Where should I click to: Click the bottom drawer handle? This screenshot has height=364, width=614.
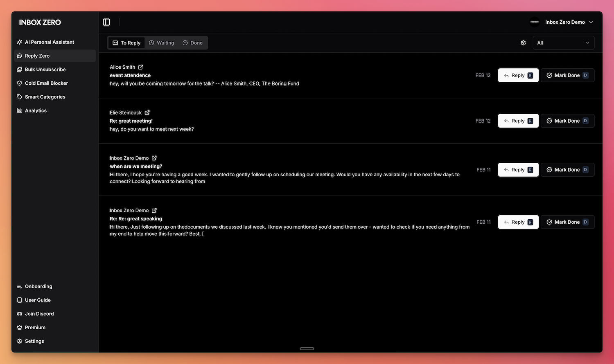pyautogui.click(x=307, y=348)
